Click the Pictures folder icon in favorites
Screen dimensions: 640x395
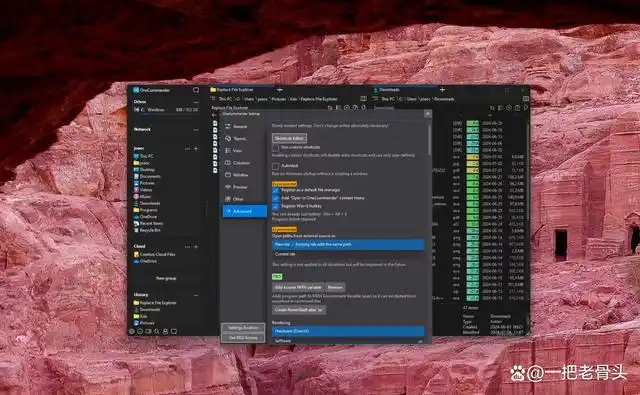tap(136, 183)
